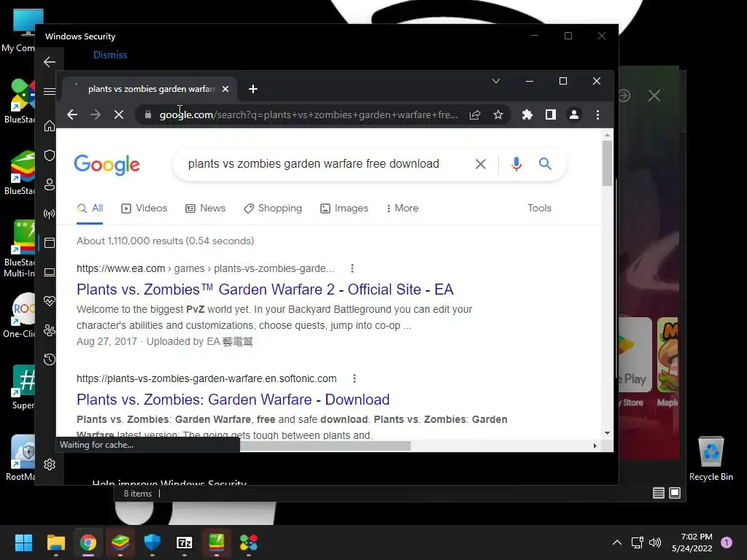Open Virus & threat protection shield icon

click(50, 155)
